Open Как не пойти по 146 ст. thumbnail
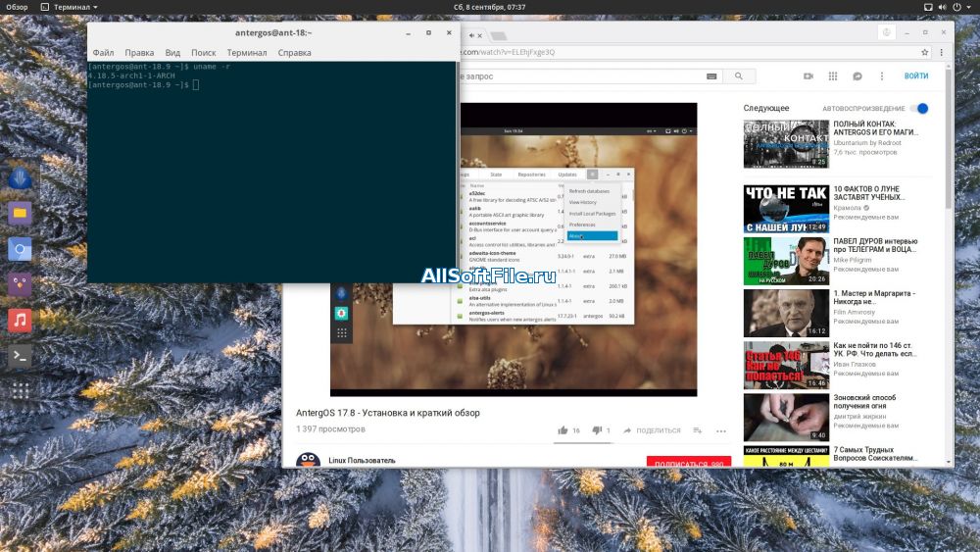980x552 pixels. tap(786, 365)
